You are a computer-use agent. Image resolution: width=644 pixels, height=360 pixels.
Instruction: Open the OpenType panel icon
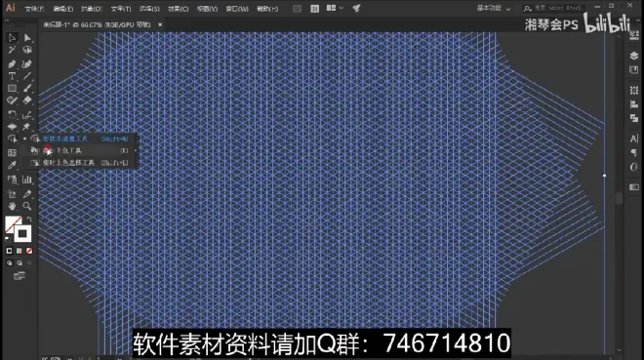pos(634,167)
